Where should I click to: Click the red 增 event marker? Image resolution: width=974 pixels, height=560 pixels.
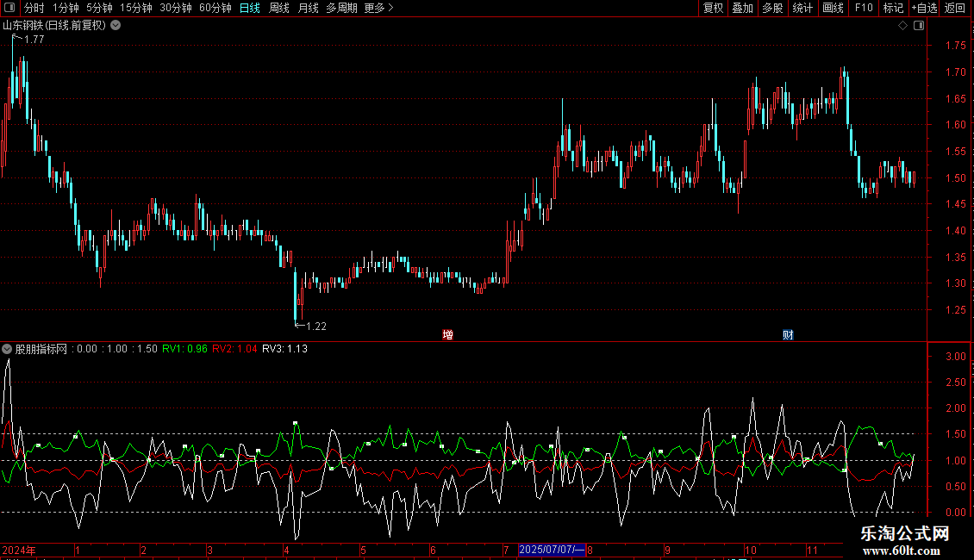(x=448, y=334)
